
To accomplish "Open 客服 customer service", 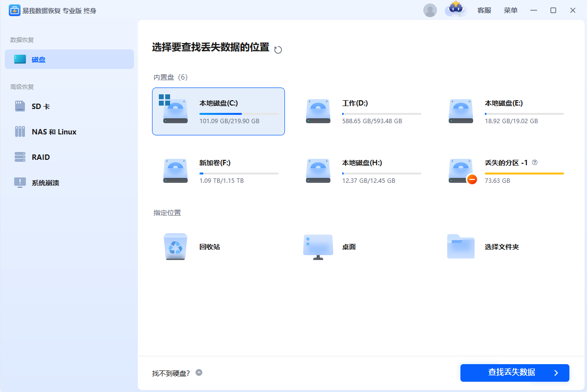I will pos(484,10).
